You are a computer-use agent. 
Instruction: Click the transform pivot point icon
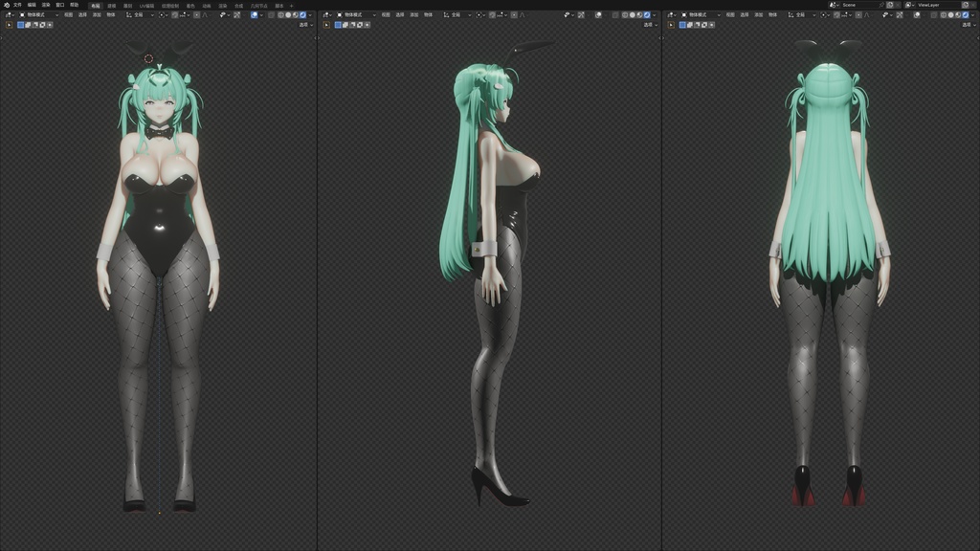pyautogui.click(x=162, y=15)
